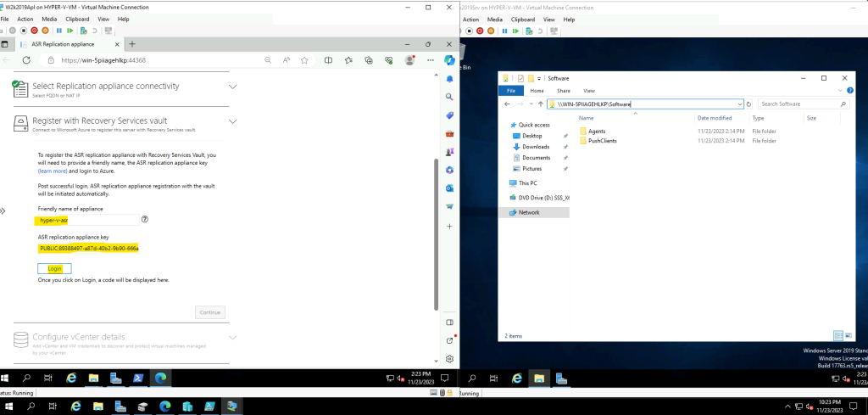The height and width of the screenshot is (415, 868).
Task: Open the Edge Favorites list icon
Action: pyautogui.click(x=348, y=60)
